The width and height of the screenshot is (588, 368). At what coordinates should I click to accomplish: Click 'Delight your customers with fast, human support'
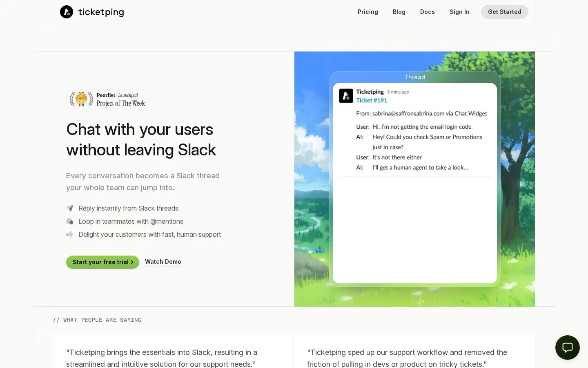point(149,234)
